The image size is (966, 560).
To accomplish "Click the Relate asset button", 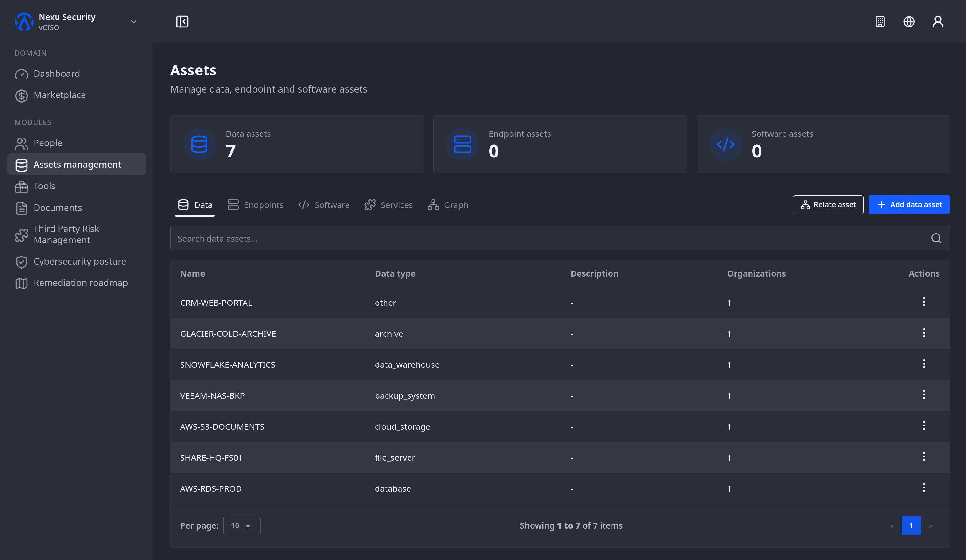I will click(828, 205).
